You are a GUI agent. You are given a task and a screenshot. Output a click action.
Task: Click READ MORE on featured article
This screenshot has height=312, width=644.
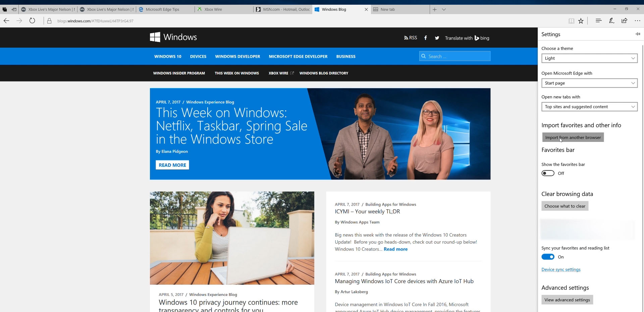coord(172,165)
